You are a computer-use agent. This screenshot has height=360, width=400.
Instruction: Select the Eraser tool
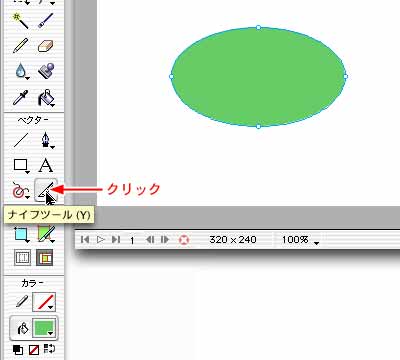[x=46, y=46]
